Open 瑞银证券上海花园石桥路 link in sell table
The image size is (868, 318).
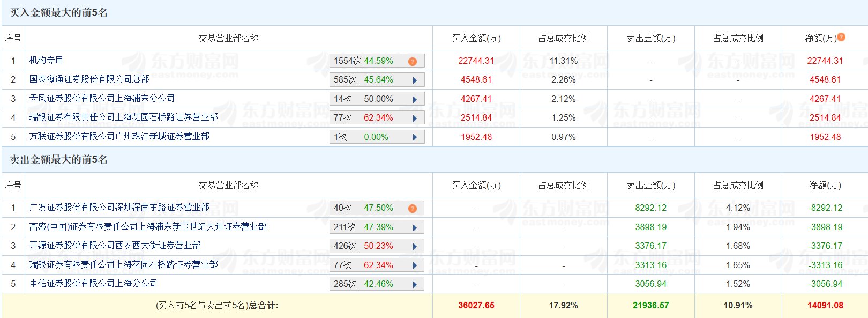click(123, 264)
